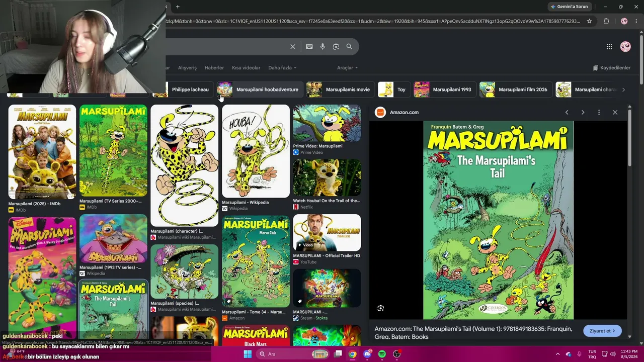
Task: Open the on-screen keyboard input tool
Action: [309, 46]
